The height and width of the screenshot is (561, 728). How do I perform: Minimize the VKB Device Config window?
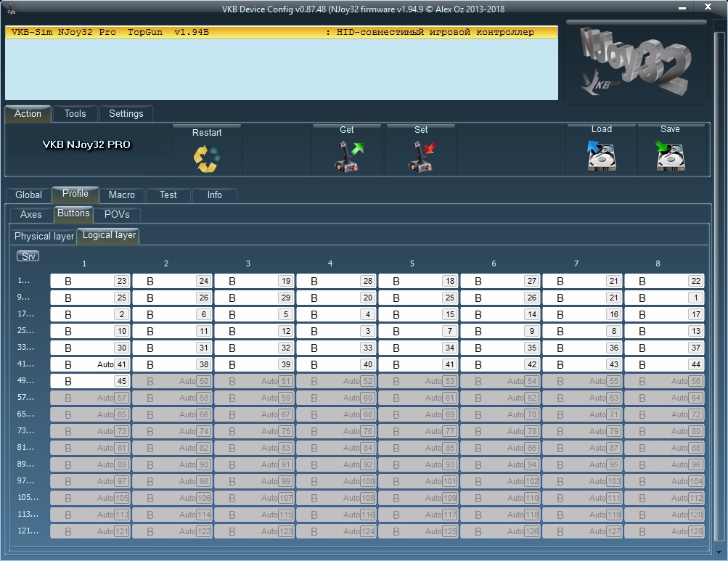pyautogui.click(x=682, y=7)
